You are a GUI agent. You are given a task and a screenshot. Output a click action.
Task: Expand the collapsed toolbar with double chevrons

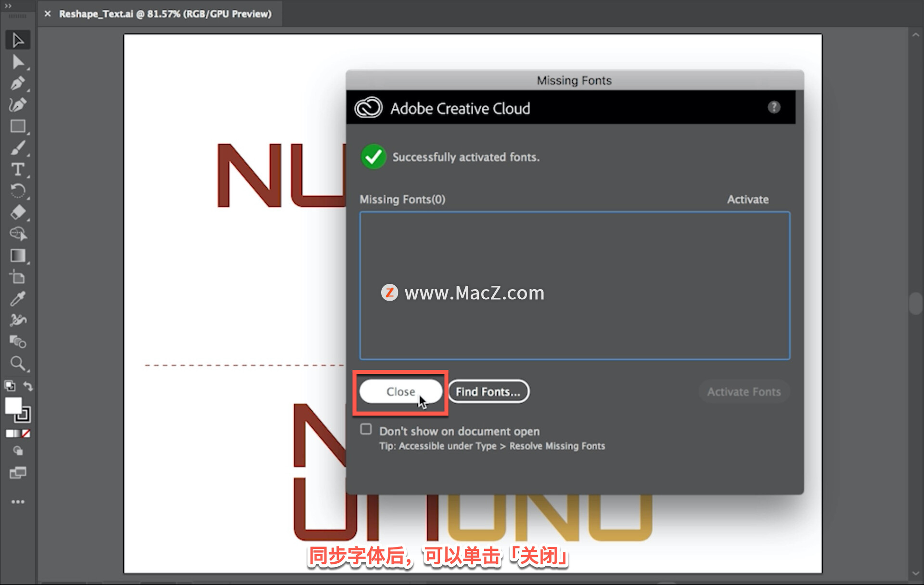(8, 6)
